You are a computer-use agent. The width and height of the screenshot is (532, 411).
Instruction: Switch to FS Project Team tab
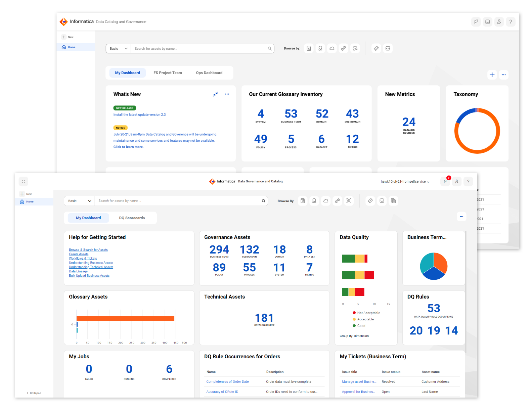[x=168, y=73]
